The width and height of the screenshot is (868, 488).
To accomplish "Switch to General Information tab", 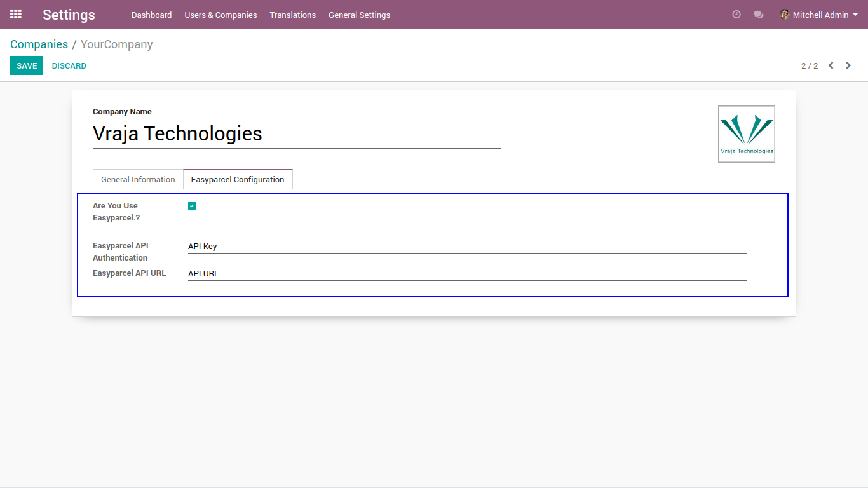I will click(138, 180).
